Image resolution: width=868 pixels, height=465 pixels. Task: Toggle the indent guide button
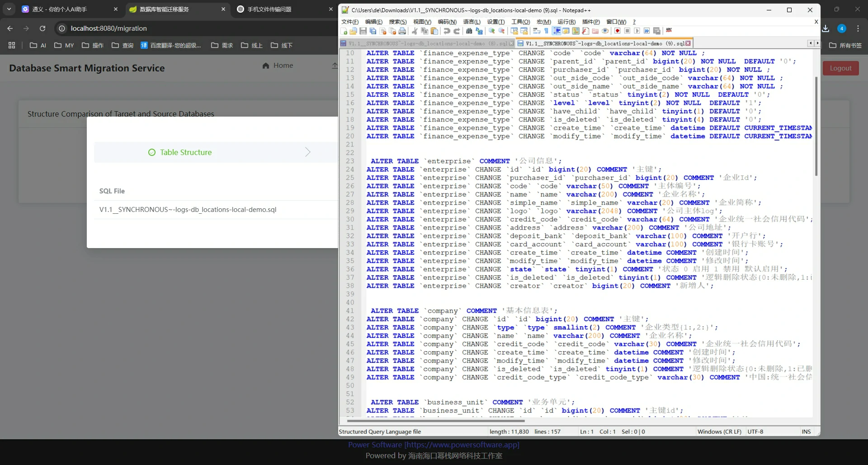click(x=557, y=31)
